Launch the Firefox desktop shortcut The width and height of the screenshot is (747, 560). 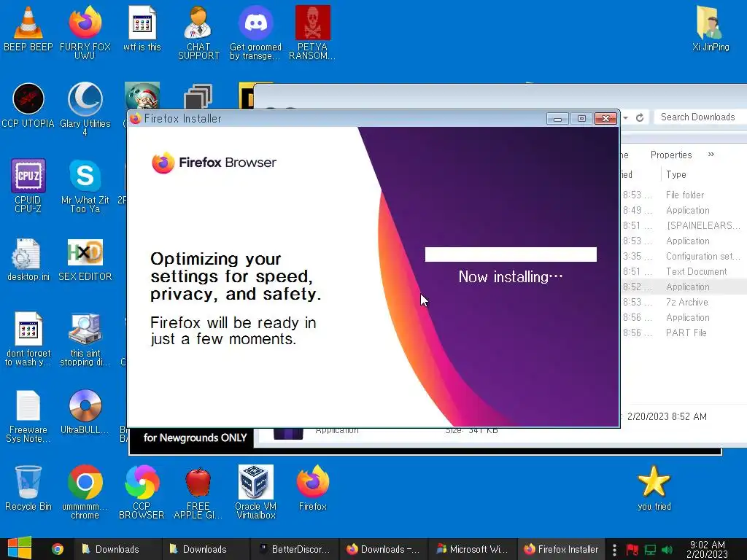tap(312, 488)
